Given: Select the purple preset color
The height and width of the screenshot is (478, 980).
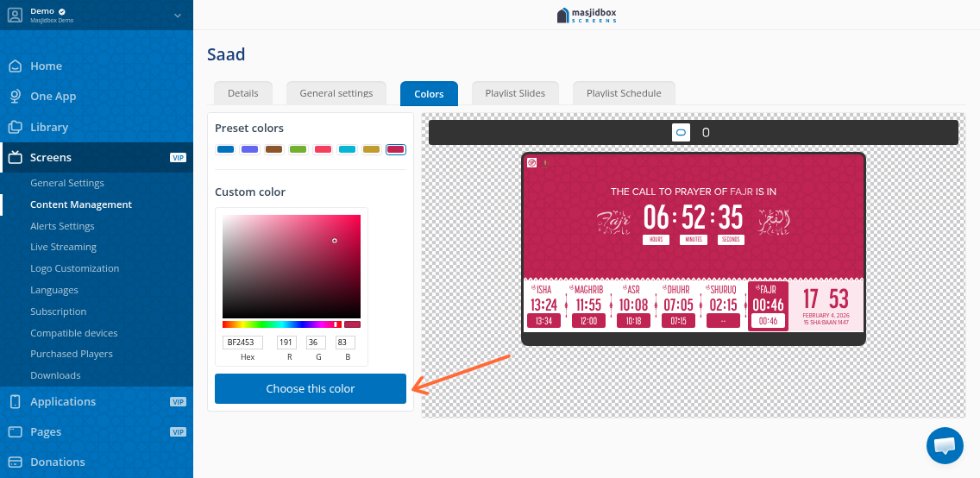Looking at the screenshot, I should pyautogui.click(x=250, y=149).
